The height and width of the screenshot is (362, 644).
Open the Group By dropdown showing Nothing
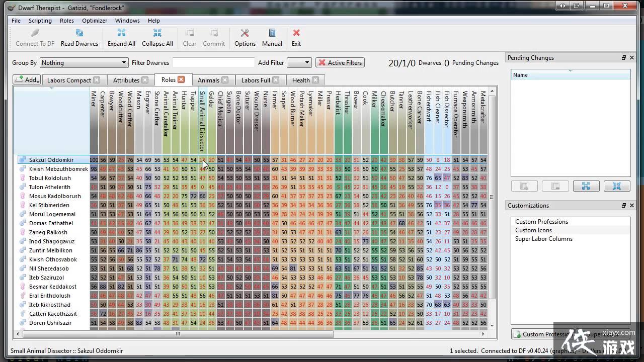click(x=84, y=63)
